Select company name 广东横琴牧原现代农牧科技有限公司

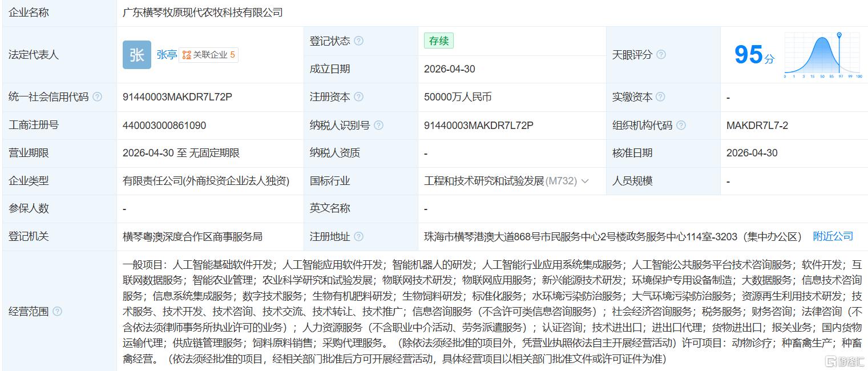203,13
